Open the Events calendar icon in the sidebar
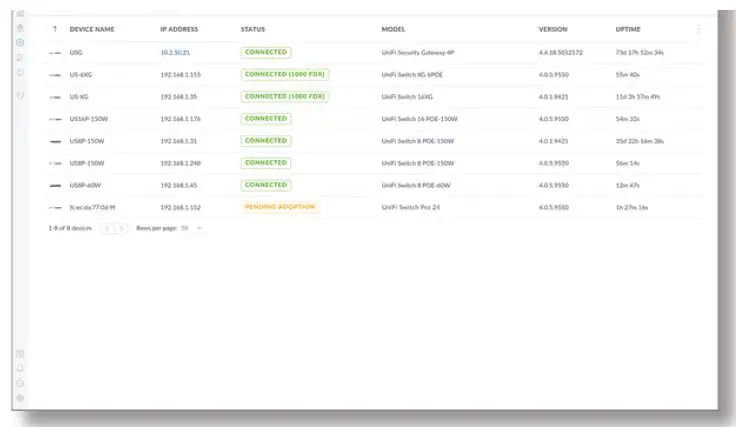The image size is (736, 427). click(20, 354)
